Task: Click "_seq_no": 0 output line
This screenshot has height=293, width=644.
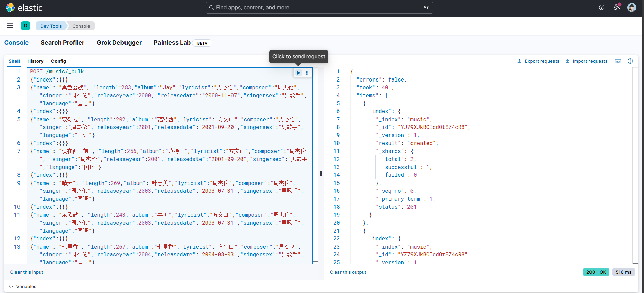Action: (396, 191)
